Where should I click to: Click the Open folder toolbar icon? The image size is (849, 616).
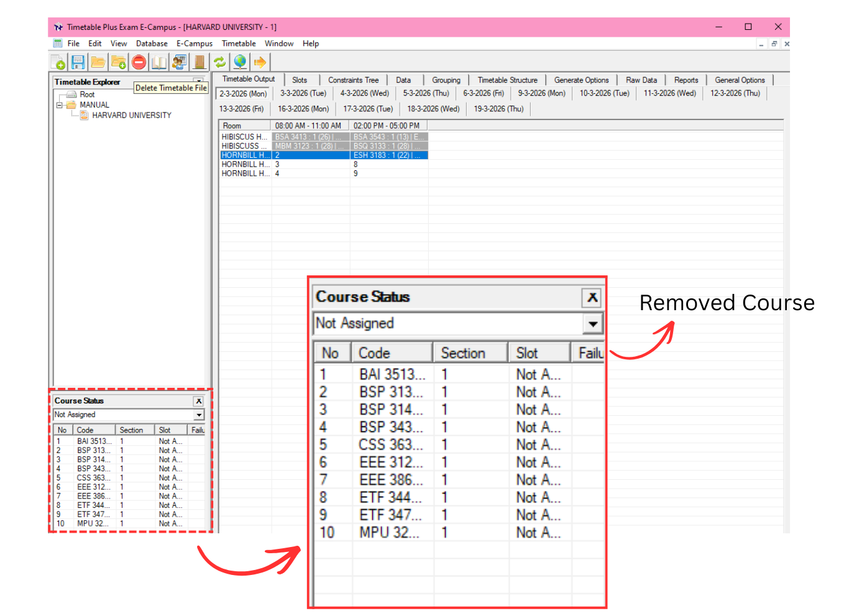click(x=98, y=62)
